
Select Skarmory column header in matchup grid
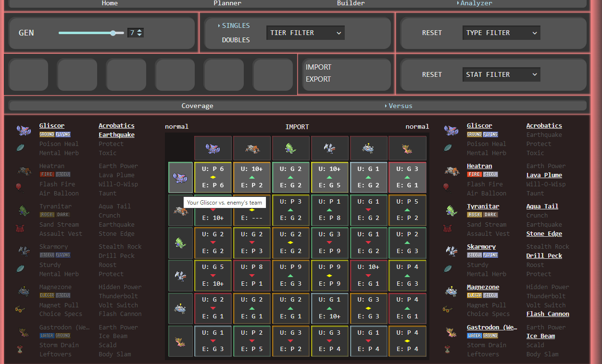(330, 148)
